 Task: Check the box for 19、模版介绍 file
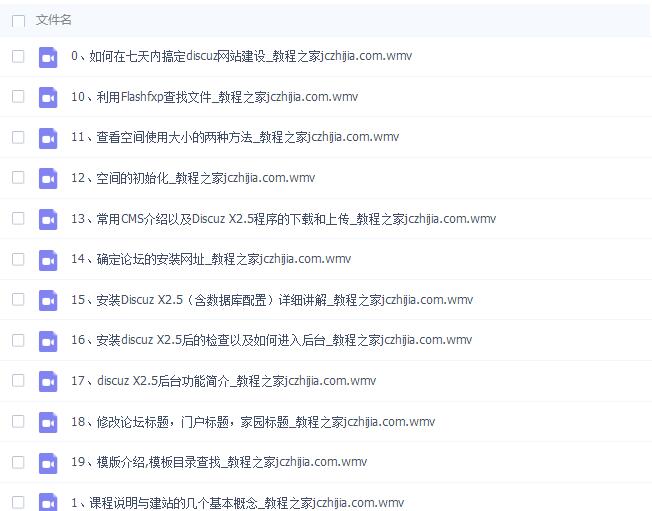point(18,462)
